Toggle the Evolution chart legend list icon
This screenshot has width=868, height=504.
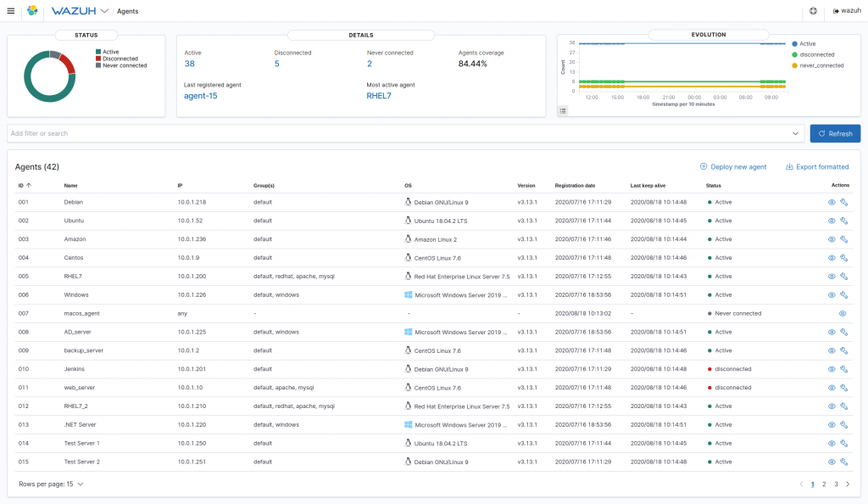[563, 111]
